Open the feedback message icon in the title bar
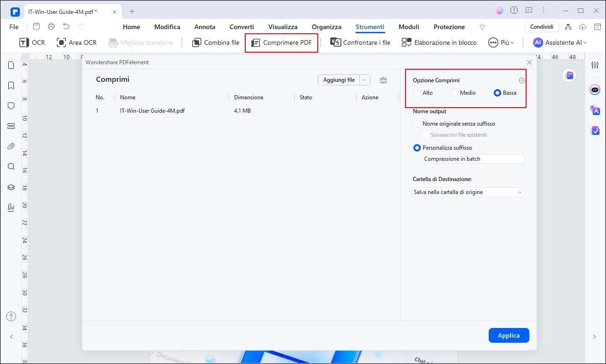 (x=529, y=11)
